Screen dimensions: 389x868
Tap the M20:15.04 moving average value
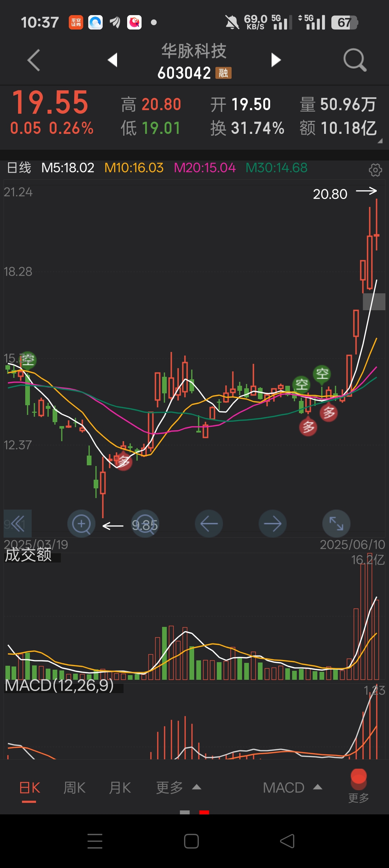(205, 168)
